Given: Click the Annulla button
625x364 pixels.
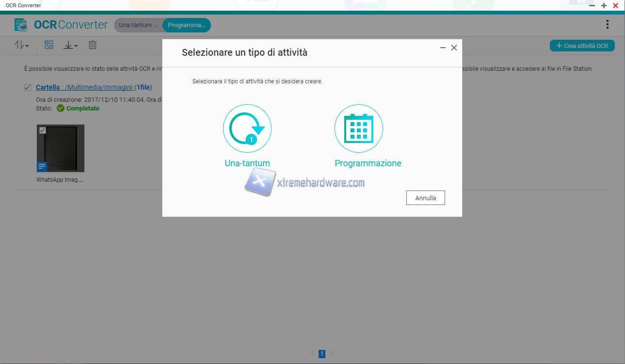Looking at the screenshot, I should tap(425, 198).
